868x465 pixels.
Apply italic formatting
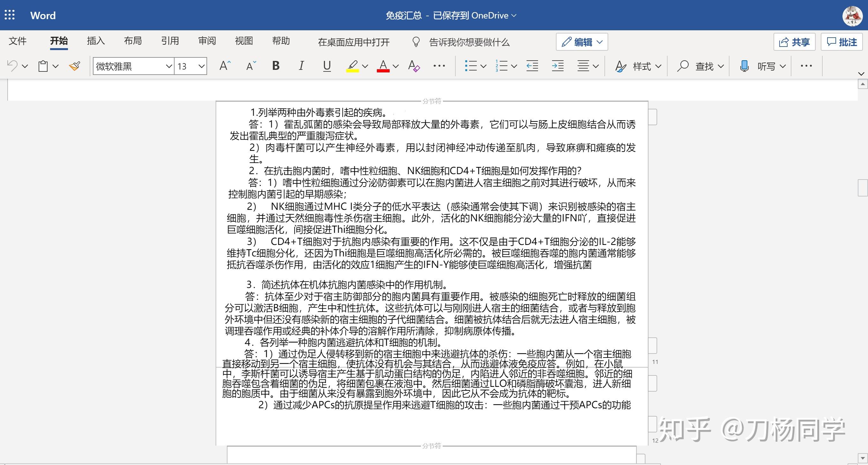(x=301, y=66)
